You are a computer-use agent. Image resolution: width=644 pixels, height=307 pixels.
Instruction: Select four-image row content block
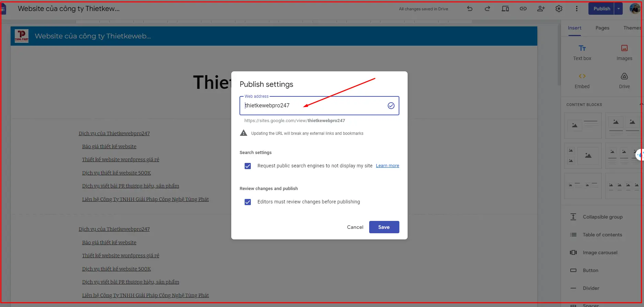tap(623, 186)
